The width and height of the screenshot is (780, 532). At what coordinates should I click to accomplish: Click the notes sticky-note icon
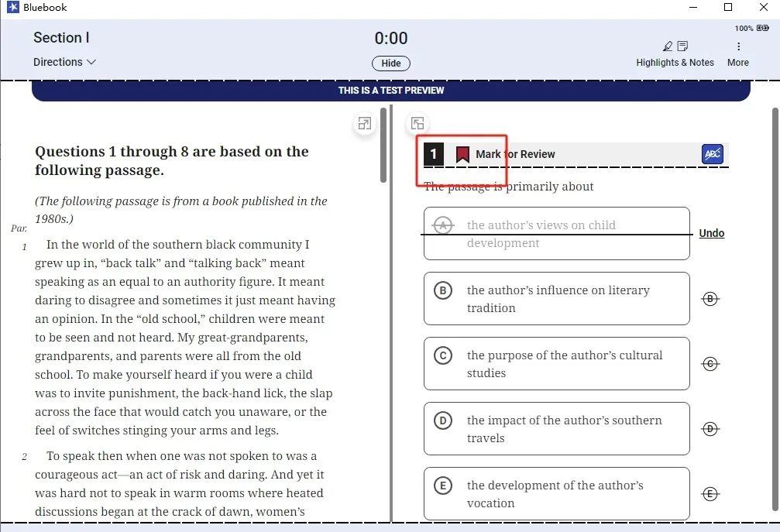[x=683, y=46]
